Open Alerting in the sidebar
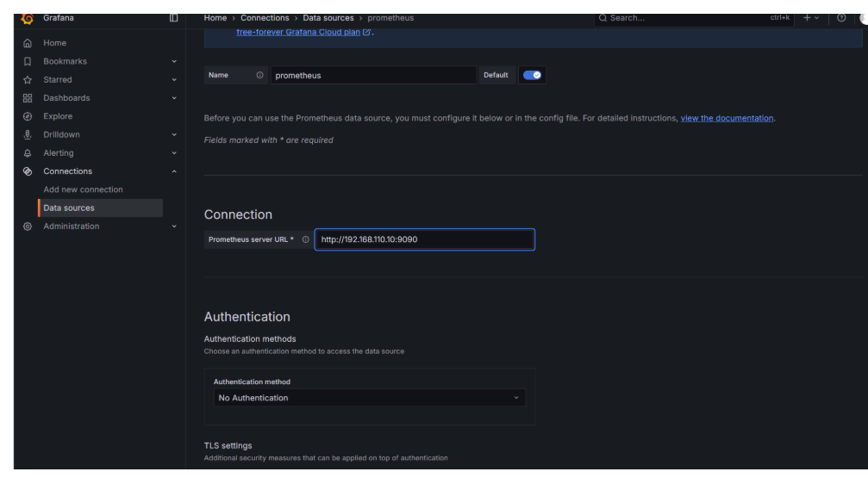 [58, 153]
